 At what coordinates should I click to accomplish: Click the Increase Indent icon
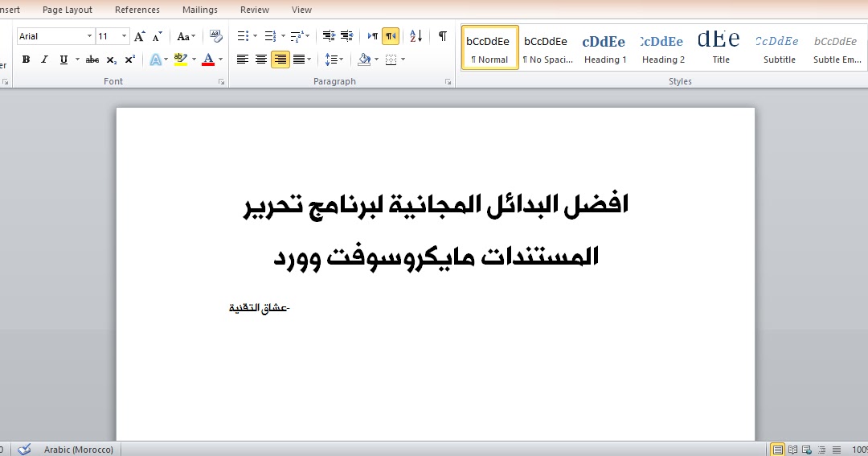(x=347, y=36)
